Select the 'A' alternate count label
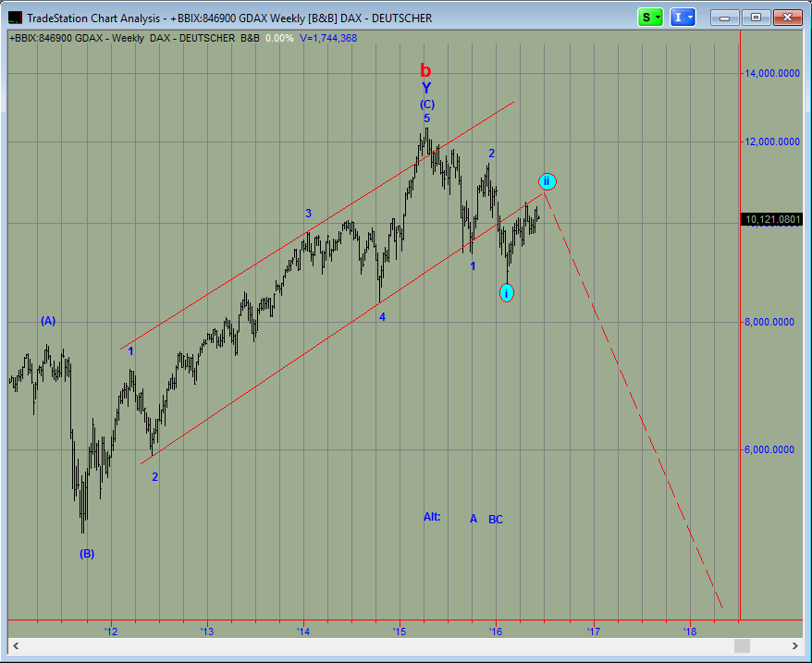812x663 pixels. 474,519
